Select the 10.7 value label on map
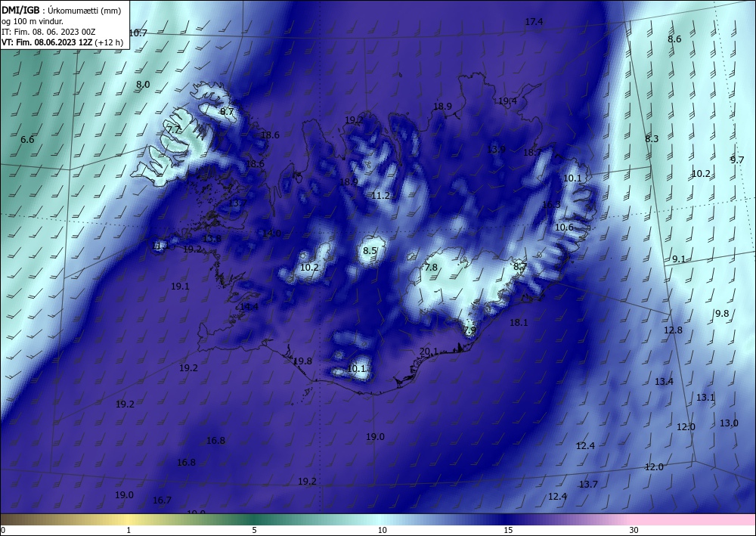The width and height of the screenshot is (756, 536). click(138, 33)
